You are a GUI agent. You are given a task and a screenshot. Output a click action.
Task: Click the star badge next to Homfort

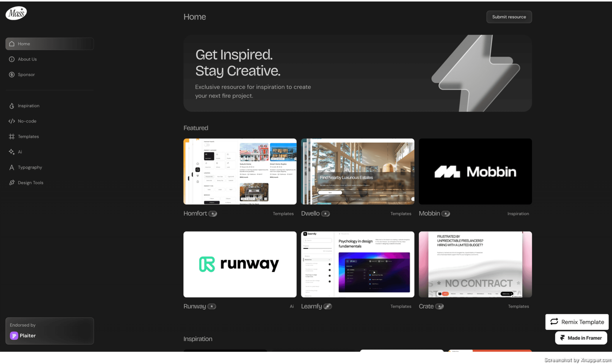[213, 214]
